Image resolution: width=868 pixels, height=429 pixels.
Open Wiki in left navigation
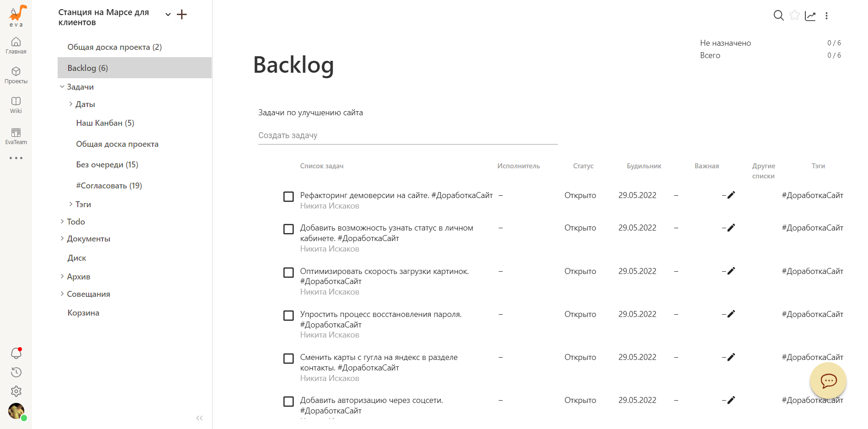click(16, 105)
